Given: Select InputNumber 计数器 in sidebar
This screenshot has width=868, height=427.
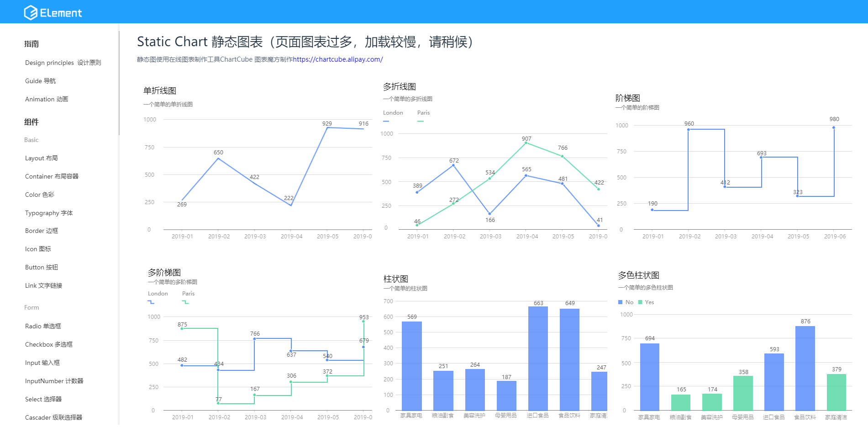Looking at the screenshot, I should pyautogui.click(x=54, y=381).
